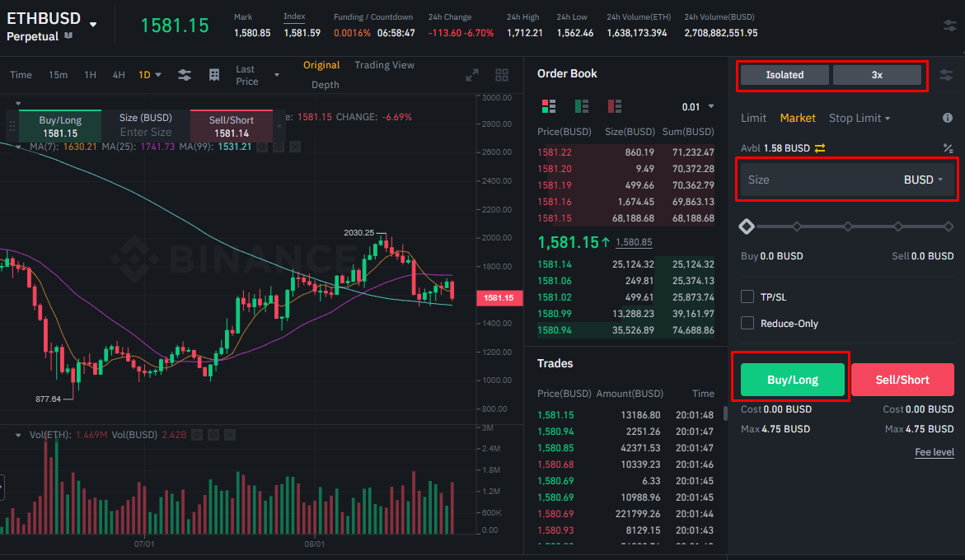Adjust the 3x leverage button
The width and height of the screenshot is (965, 560).
coord(877,75)
